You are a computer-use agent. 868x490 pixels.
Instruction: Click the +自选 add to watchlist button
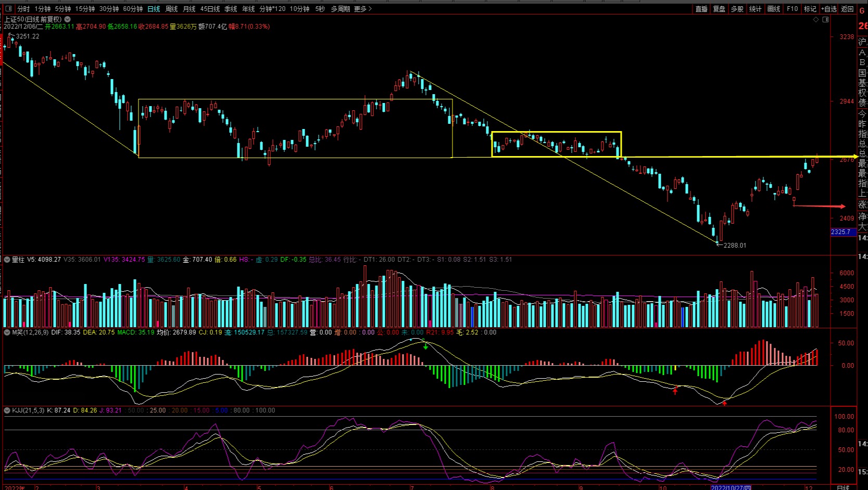click(x=829, y=9)
